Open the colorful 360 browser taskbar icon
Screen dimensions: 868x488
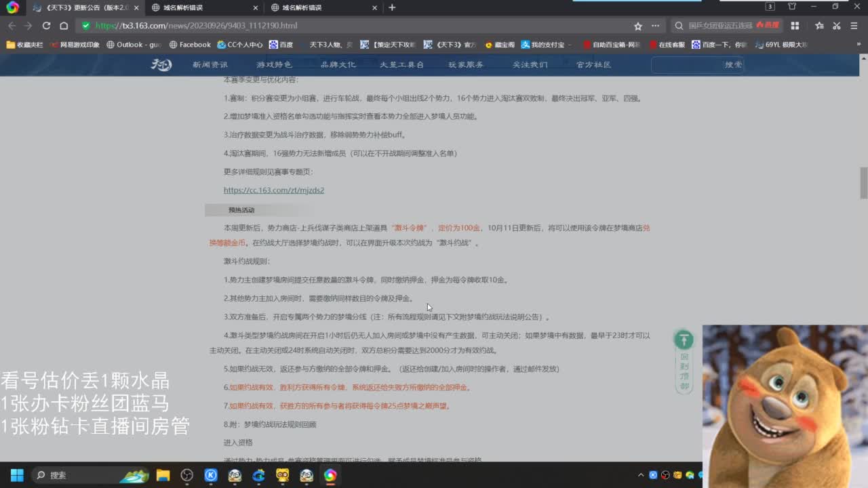coord(330,475)
